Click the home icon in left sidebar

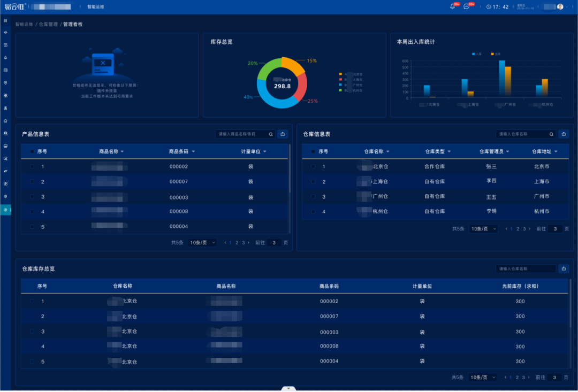coord(5,121)
